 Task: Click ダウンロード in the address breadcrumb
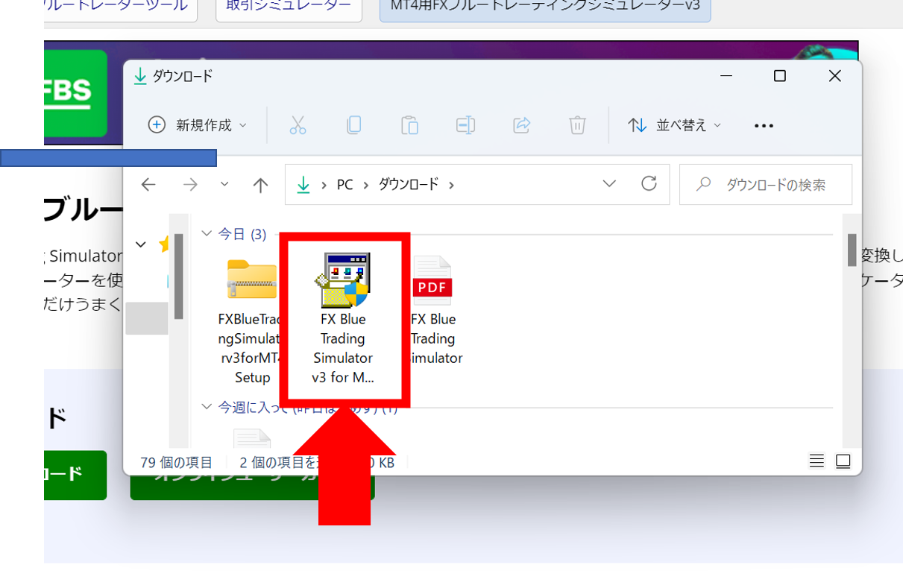pos(409,184)
